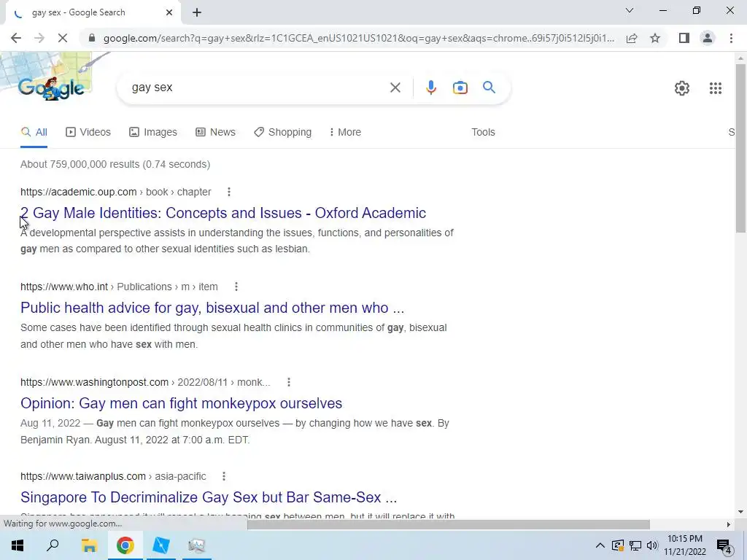This screenshot has height=560, width=747.
Task: Start voice search with microphone
Action: [x=430, y=87]
